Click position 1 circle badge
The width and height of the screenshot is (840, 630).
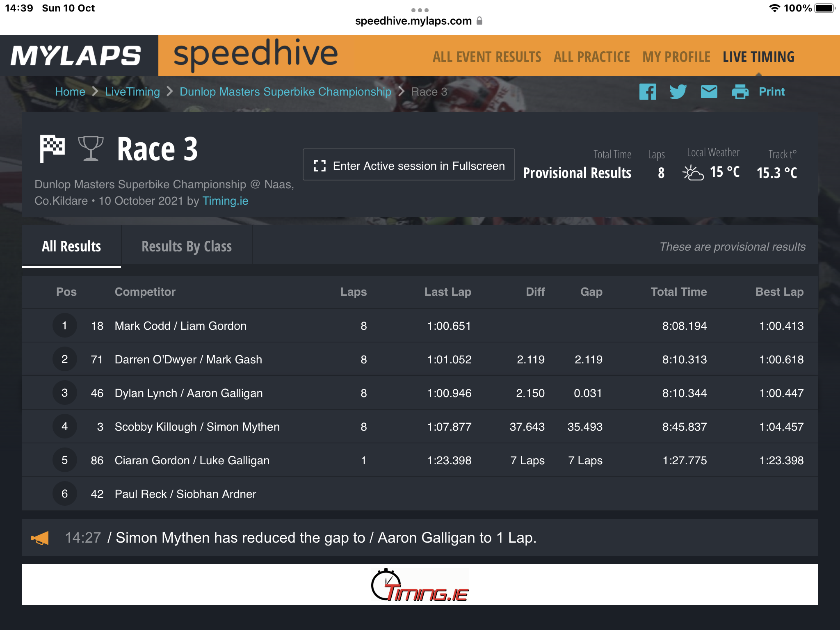click(64, 326)
